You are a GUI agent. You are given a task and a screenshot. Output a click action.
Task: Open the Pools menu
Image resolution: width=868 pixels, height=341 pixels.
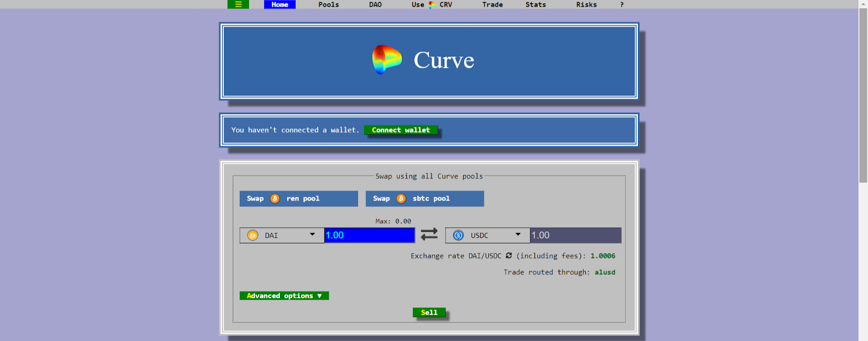tap(329, 4)
